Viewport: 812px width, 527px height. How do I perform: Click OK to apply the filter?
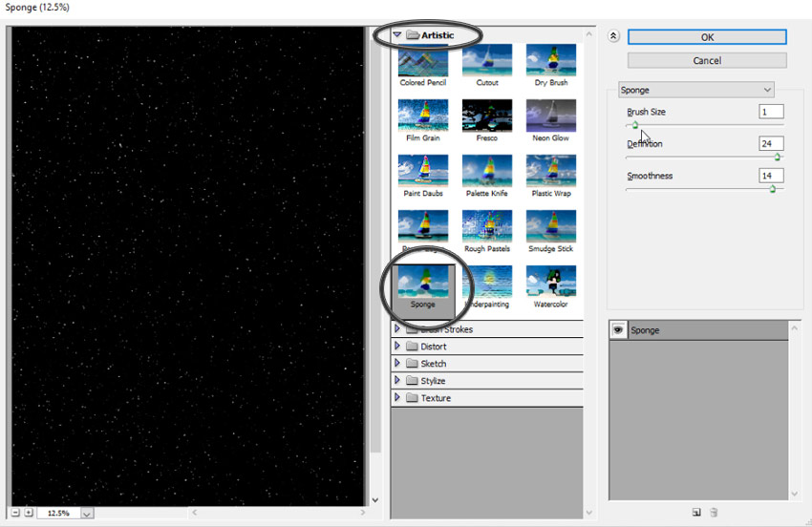[707, 37]
